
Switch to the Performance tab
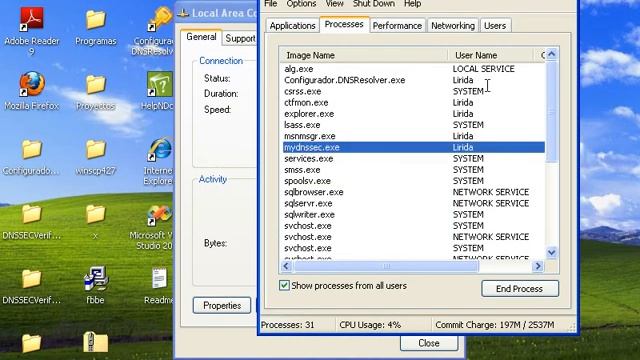click(397, 26)
